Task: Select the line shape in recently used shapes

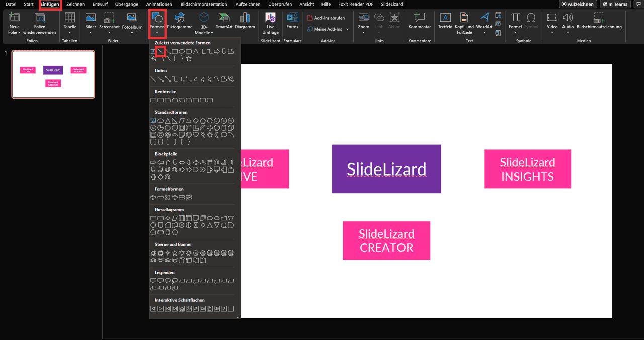Action: click(160, 51)
